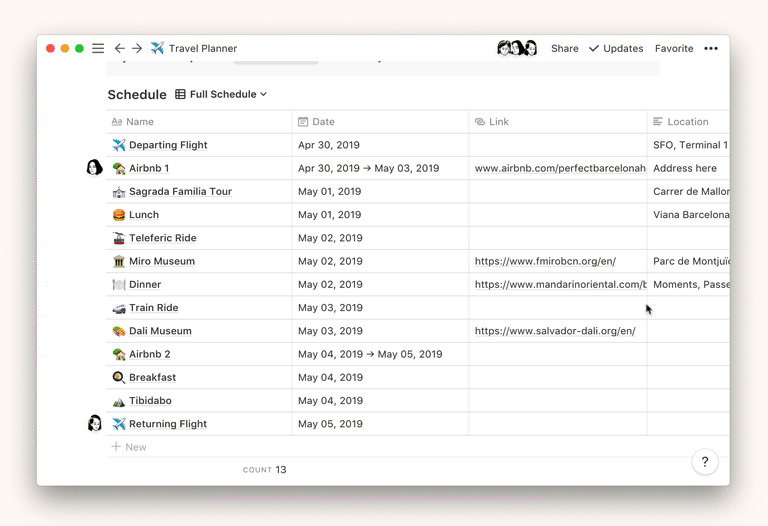Image resolution: width=768 pixels, height=526 pixels.
Task: Add a new row with + New
Action: tap(129, 447)
